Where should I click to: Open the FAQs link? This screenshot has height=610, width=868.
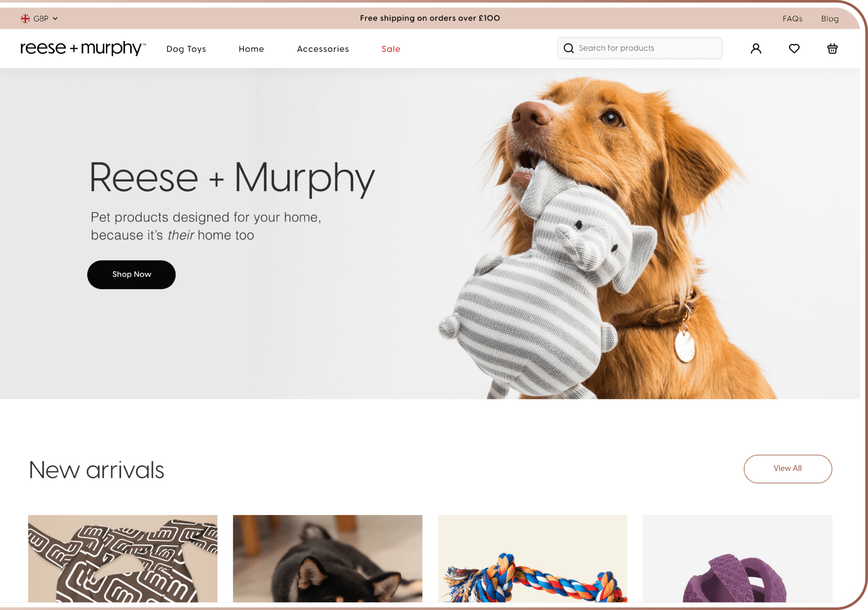(792, 19)
